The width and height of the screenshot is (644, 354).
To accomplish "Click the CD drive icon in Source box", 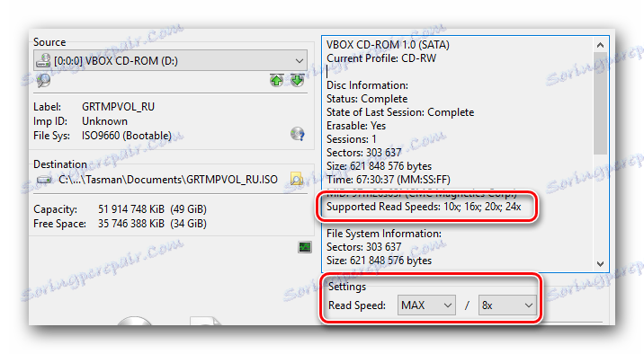I will 43,61.
